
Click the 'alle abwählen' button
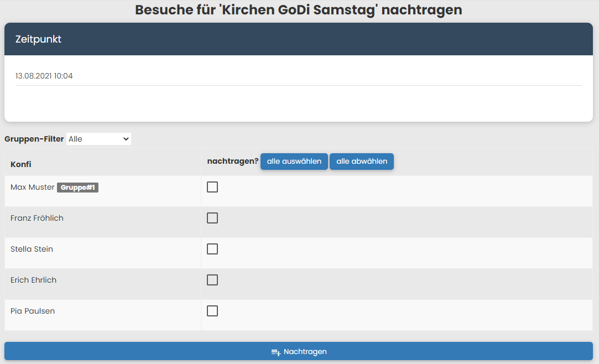click(x=362, y=162)
